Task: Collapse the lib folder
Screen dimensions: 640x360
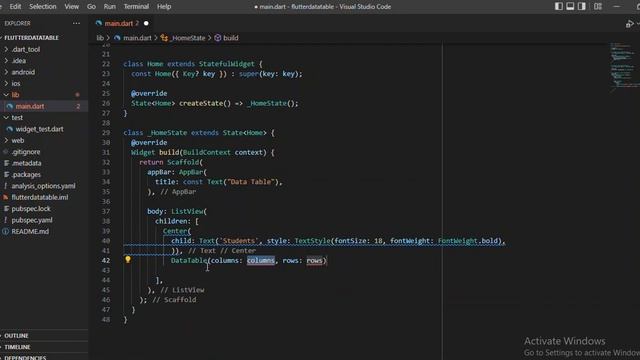Action: (x=15, y=95)
